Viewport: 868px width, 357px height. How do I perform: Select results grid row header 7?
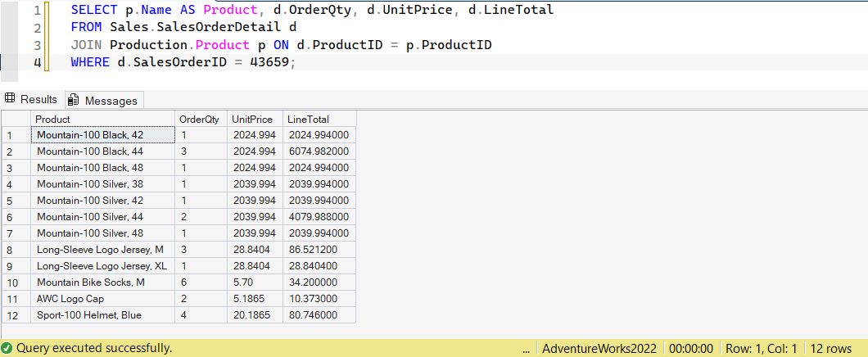point(16,233)
